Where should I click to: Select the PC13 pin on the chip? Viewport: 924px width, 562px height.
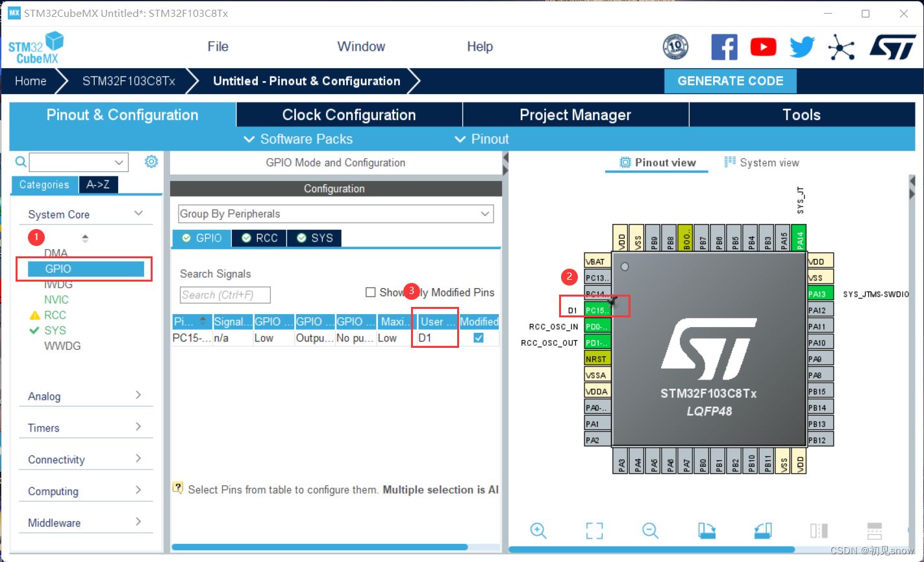(x=597, y=278)
